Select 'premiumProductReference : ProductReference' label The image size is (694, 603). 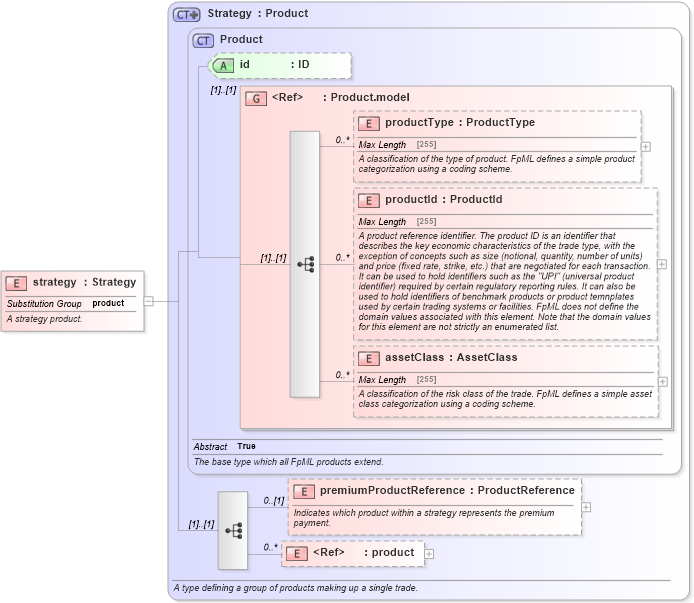[x=447, y=491]
